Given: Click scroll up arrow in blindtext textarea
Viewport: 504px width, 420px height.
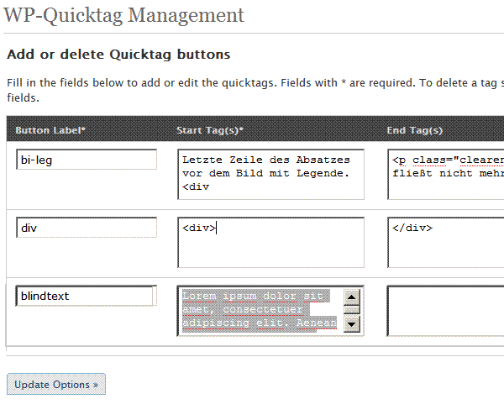Looking at the screenshot, I should [352, 297].
